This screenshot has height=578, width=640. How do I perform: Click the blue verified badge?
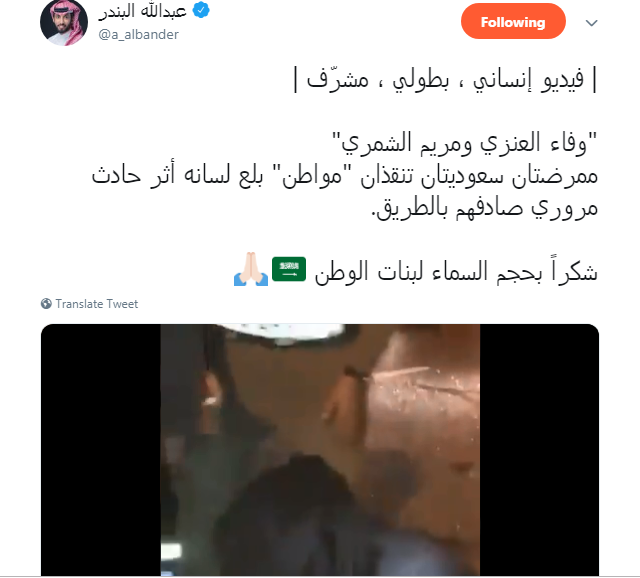tap(201, 10)
